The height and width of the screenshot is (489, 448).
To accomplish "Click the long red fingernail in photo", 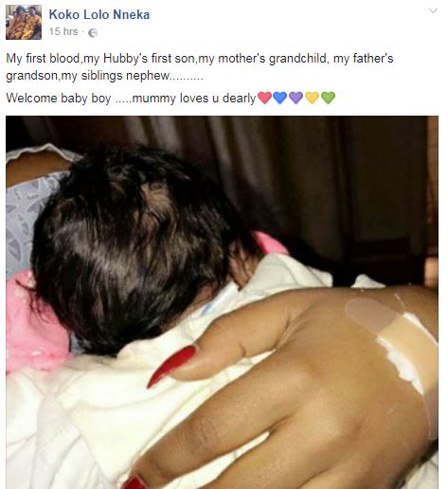I will coord(172,366).
